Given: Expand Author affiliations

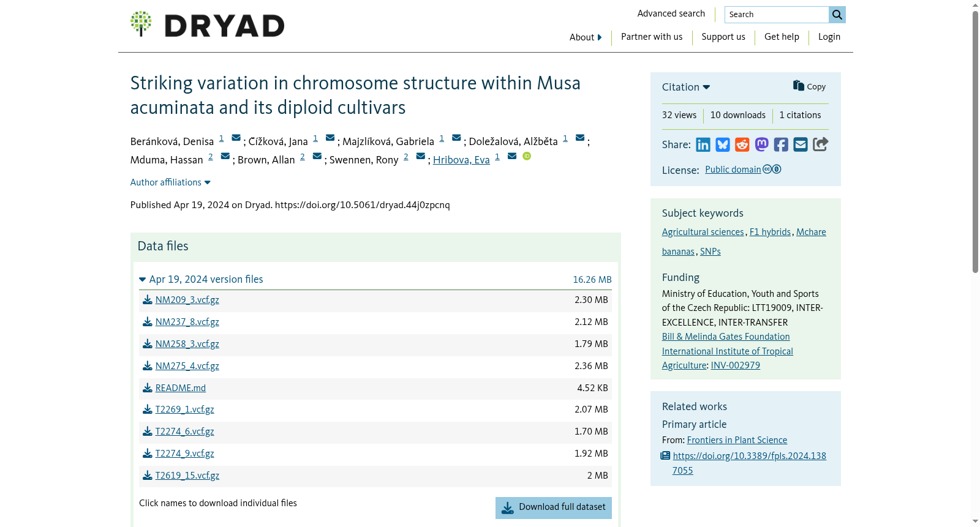Looking at the screenshot, I should (x=170, y=182).
